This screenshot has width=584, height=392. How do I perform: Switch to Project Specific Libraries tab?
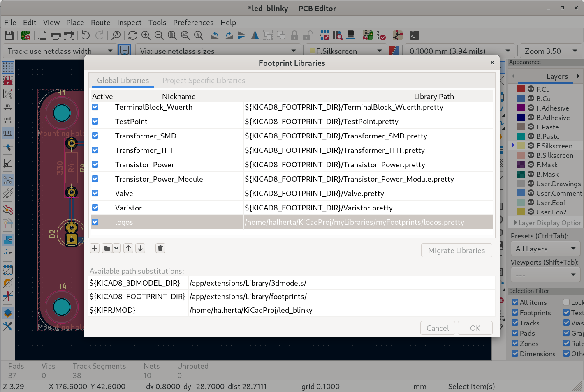coord(204,81)
